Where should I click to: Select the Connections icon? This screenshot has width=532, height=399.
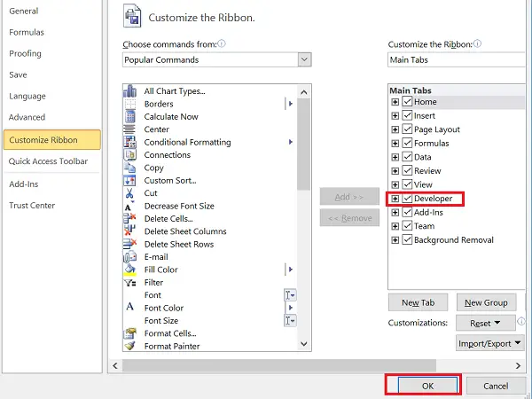click(129, 154)
